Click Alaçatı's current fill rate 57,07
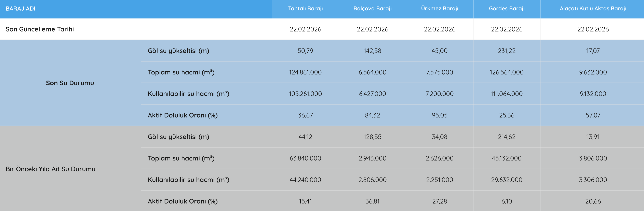This screenshot has width=644, height=211. (593, 115)
